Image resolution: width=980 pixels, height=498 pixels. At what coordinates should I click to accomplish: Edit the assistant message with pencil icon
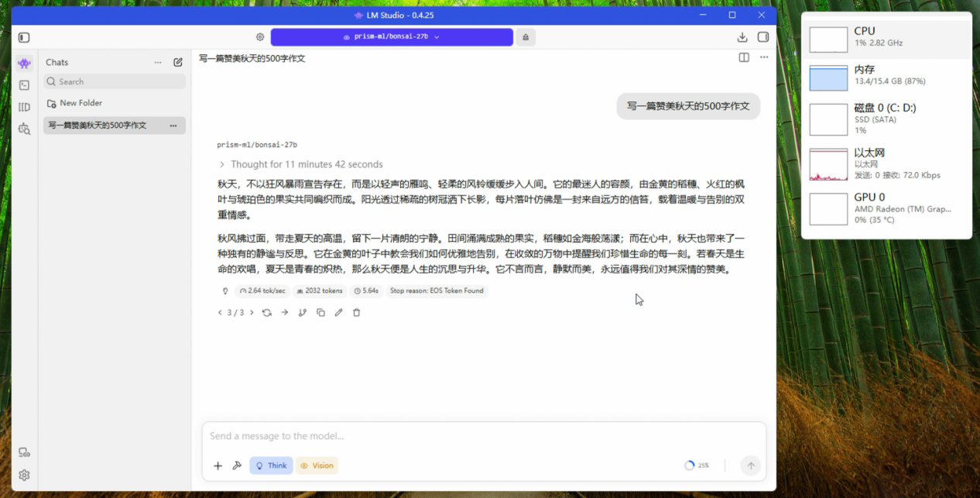338,313
